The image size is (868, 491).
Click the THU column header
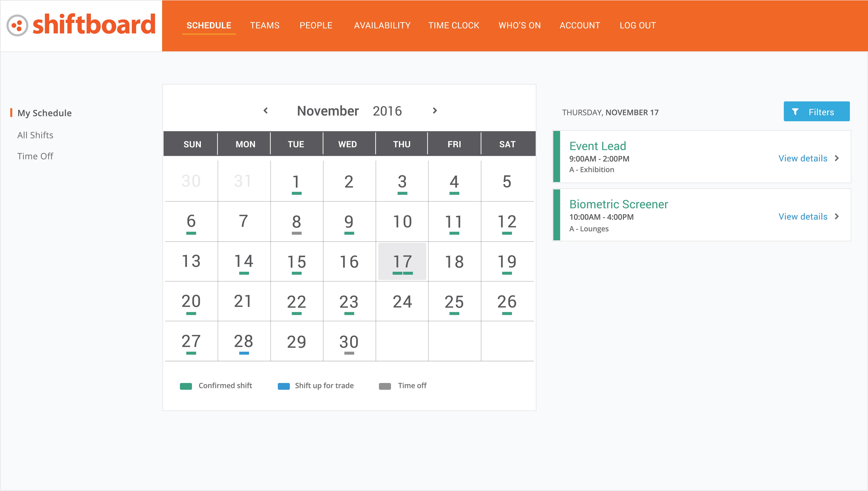tap(402, 144)
